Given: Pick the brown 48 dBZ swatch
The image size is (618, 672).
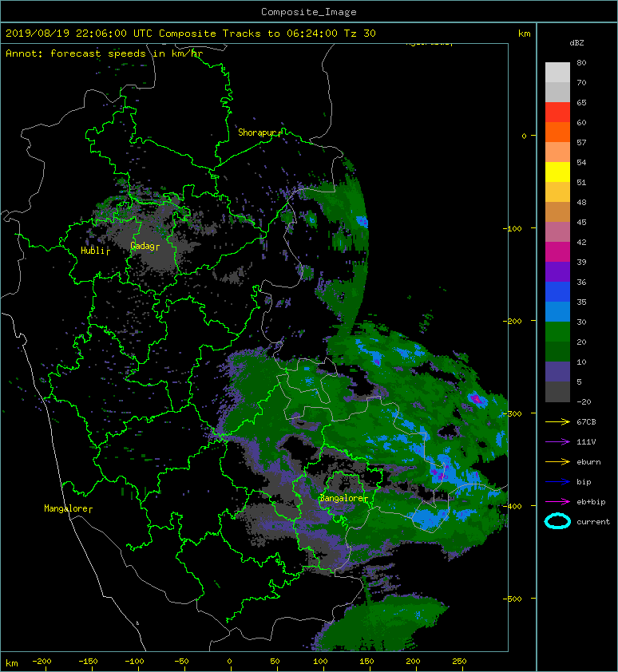Looking at the screenshot, I should (557, 211).
